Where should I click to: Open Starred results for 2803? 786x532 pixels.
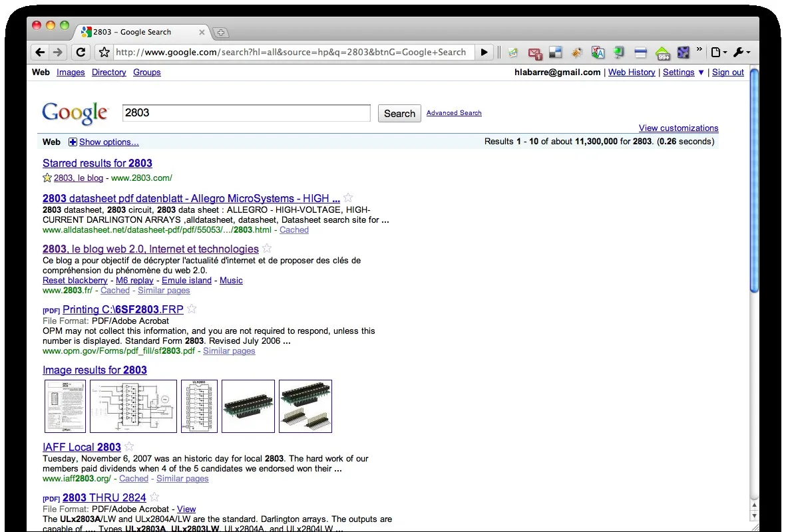97,164
